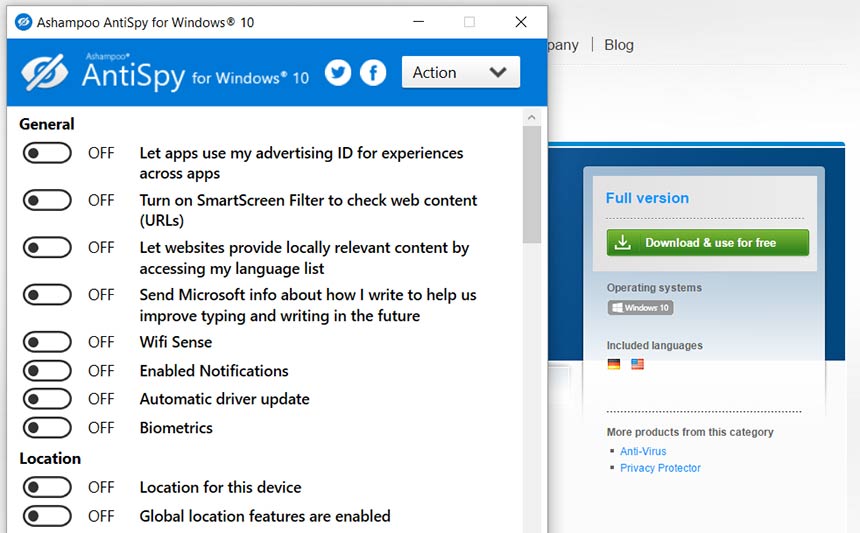Click the US flag language icon
The width and height of the screenshot is (860, 533).
tap(637, 364)
